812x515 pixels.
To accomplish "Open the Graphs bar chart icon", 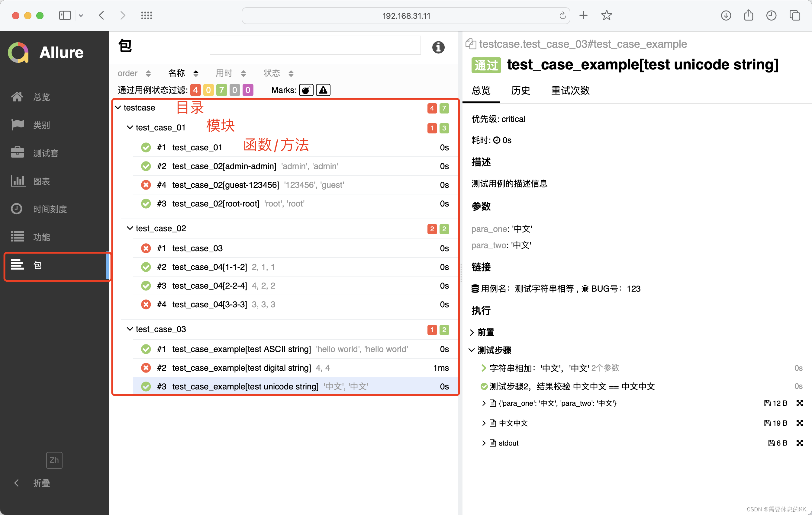I will [x=18, y=181].
